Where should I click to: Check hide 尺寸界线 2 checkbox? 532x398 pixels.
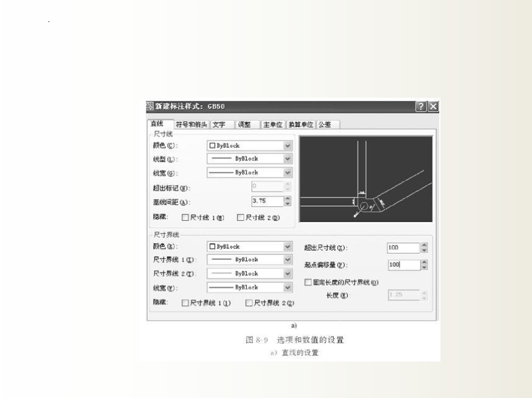[249, 303]
